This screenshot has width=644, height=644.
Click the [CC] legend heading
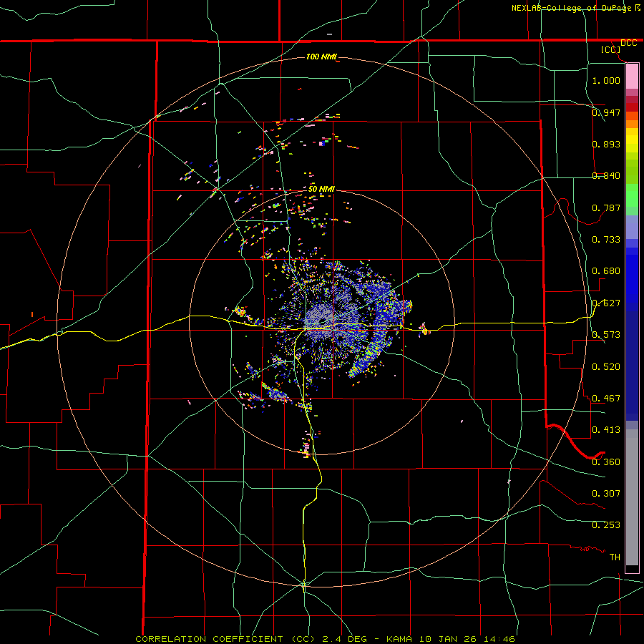coord(610,49)
